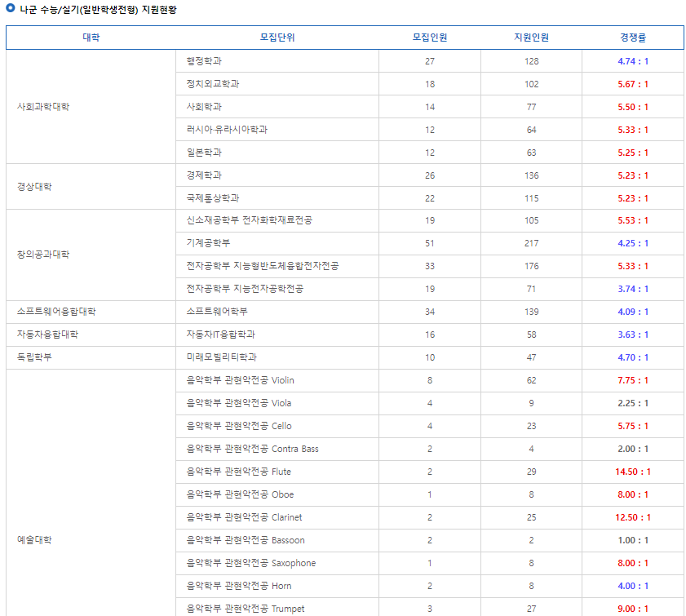
Task: Click recruitment count 34 for 소프트웨어학부
Action: [430, 312]
